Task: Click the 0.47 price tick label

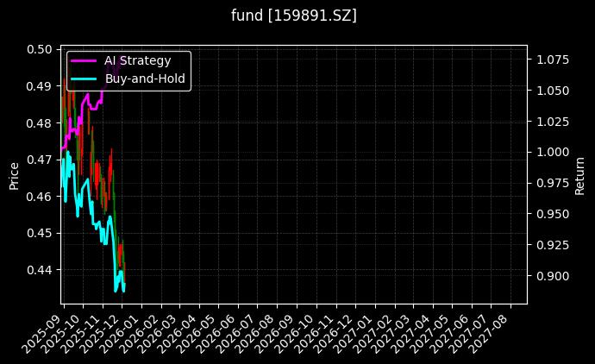Action: [x=40, y=160]
